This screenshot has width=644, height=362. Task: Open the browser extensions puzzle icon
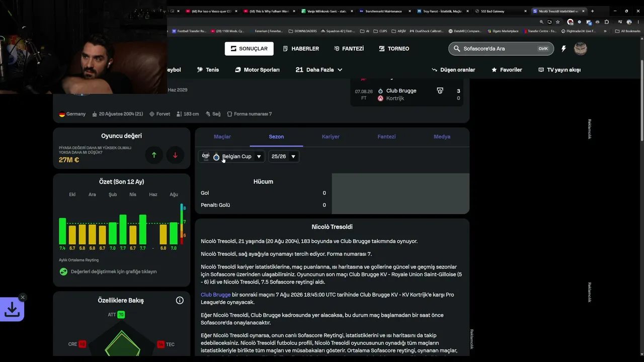point(606,22)
